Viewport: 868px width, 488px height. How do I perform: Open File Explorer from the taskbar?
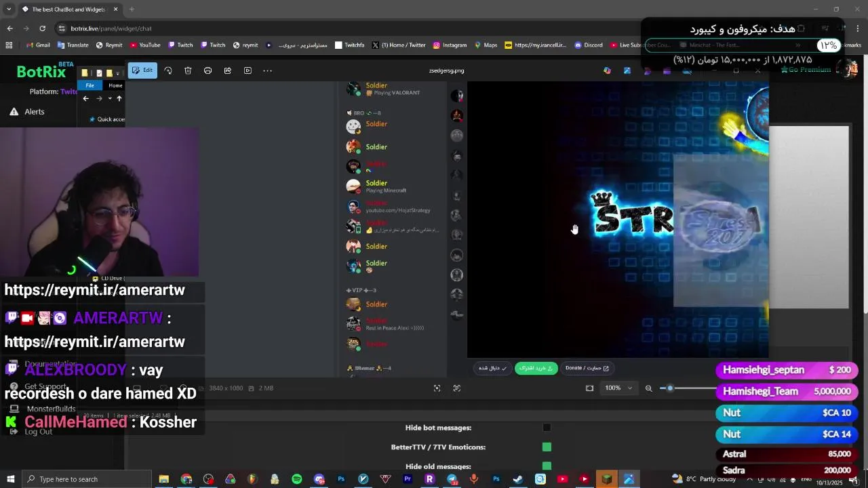pos(163,479)
